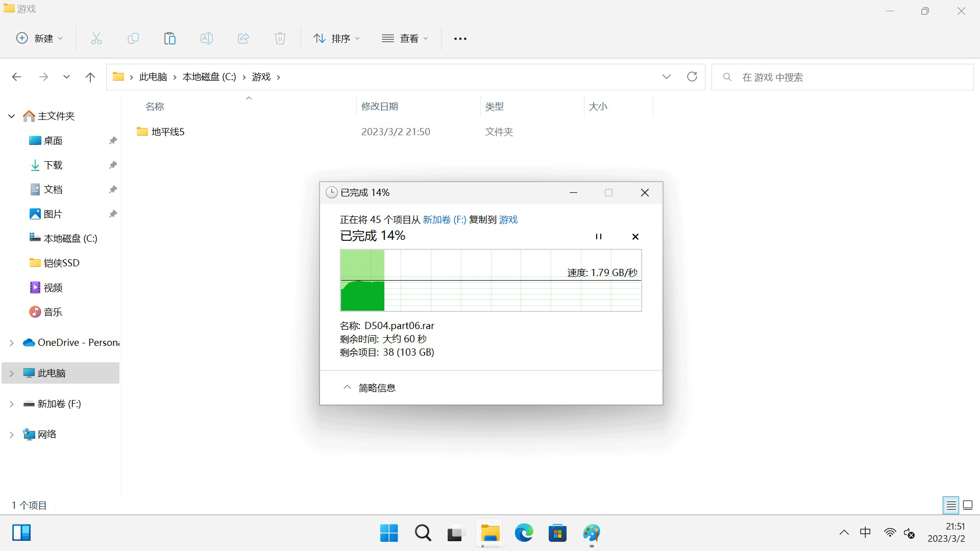
Task: Sort by 类型 column header
Action: coord(495,107)
